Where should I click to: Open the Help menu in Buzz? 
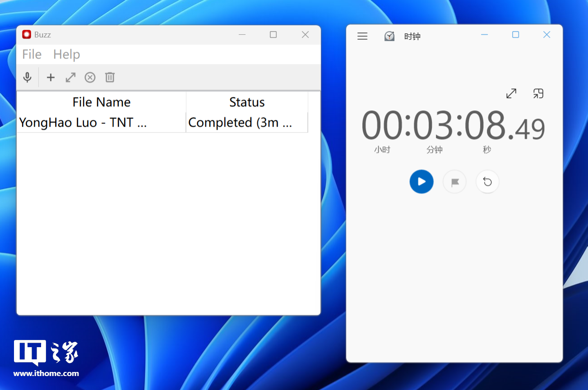(66, 55)
